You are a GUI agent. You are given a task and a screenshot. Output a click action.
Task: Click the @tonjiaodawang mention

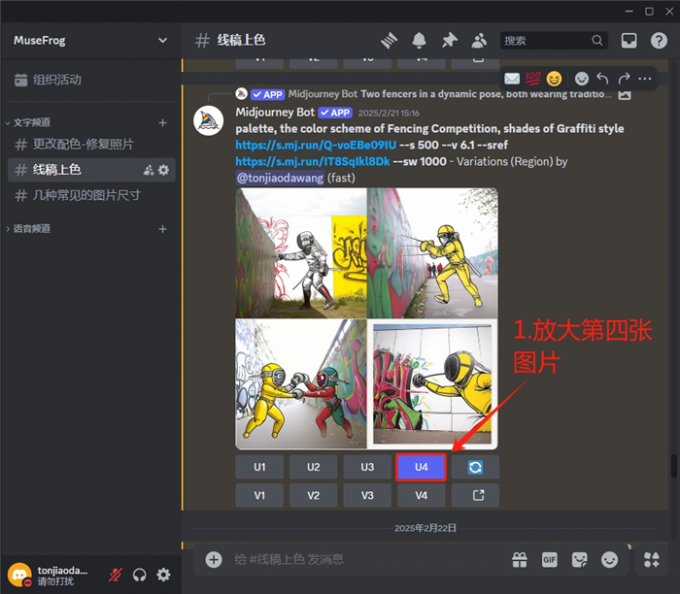coord(280,178)
